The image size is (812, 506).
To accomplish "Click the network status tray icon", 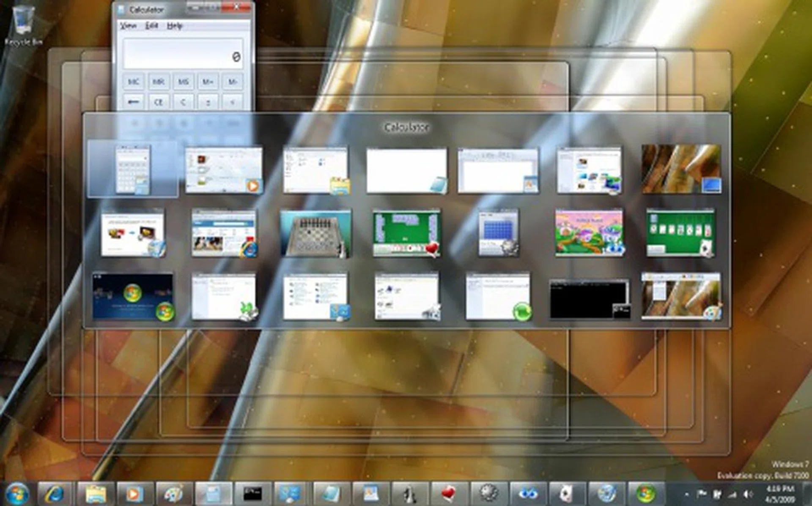I will 733,494.
